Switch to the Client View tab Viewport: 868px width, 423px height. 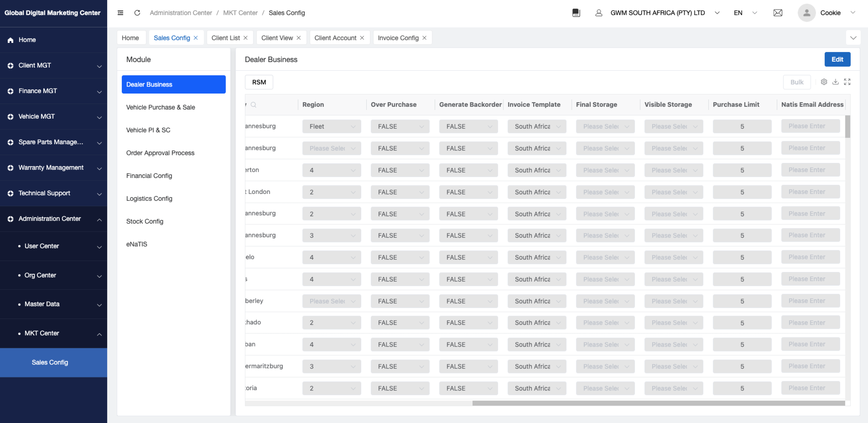[277, 38]
